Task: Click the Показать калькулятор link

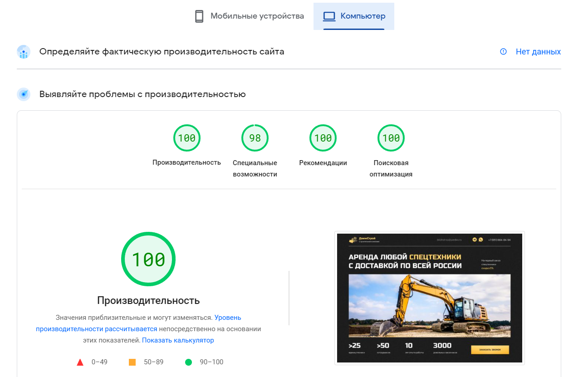Action: (178, 340)
